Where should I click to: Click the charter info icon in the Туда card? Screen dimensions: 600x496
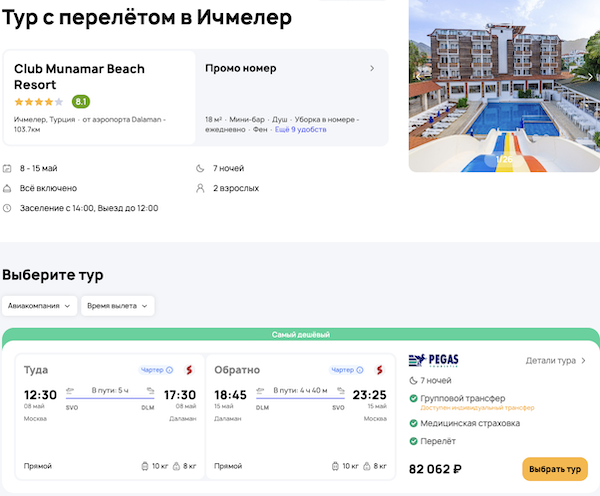tap(169, 370)
